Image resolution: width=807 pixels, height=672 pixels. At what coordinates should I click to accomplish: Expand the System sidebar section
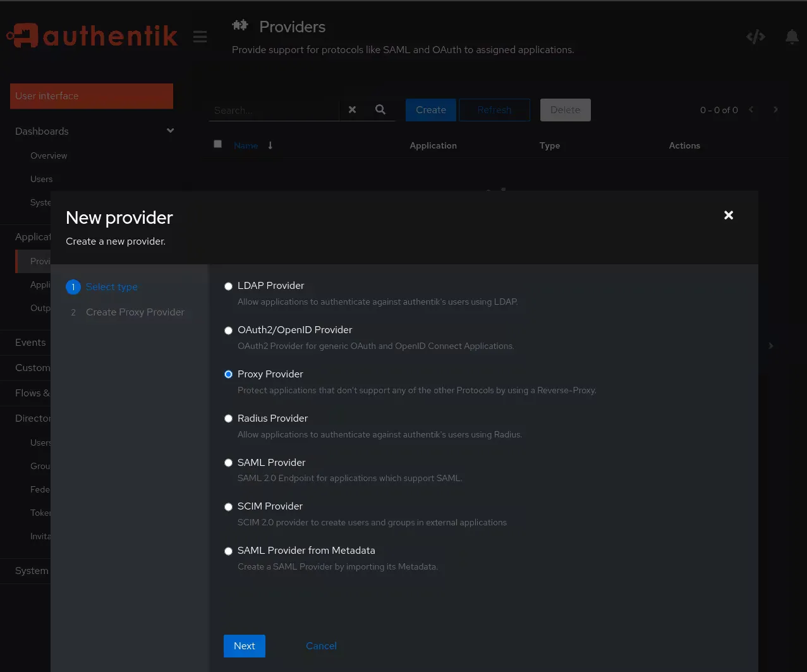point(32,571)
